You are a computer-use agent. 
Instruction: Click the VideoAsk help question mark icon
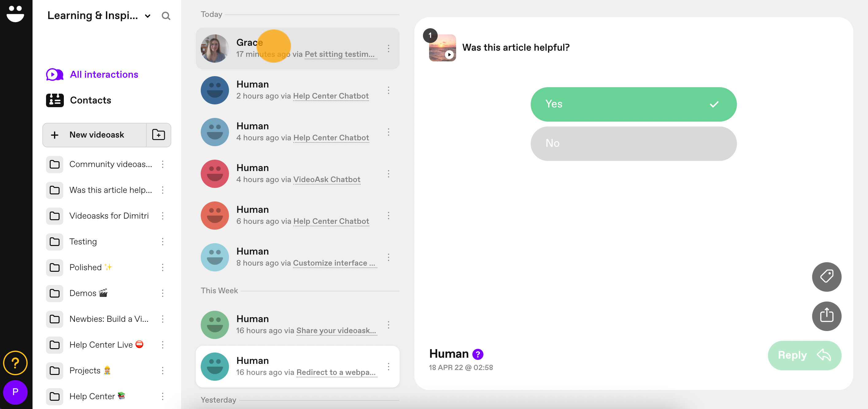click(15, 363)
